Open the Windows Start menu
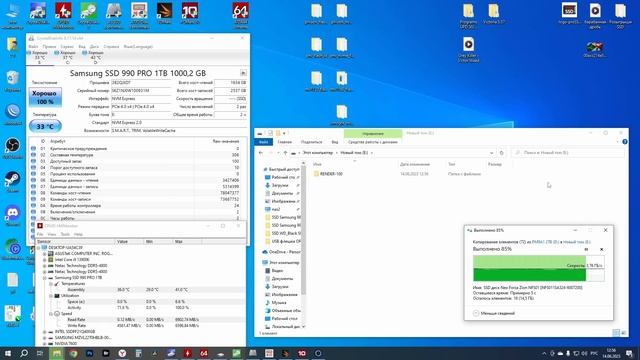The height and width of the screenshot is (360, 640). tap(8, 353)
